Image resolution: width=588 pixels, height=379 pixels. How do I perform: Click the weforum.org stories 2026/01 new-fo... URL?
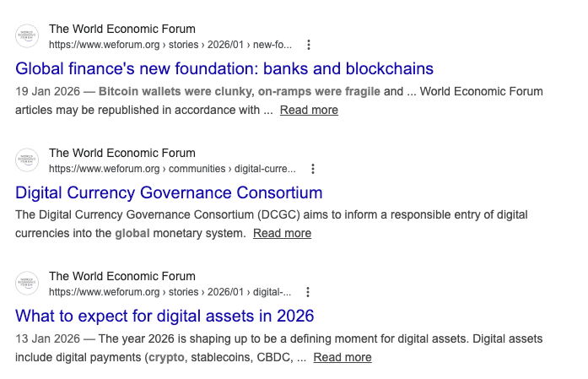(170, 45)
